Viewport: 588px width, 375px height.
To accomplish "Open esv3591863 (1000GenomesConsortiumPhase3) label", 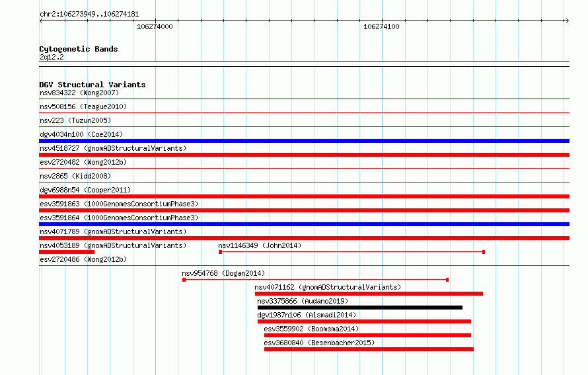I will 119,204.
